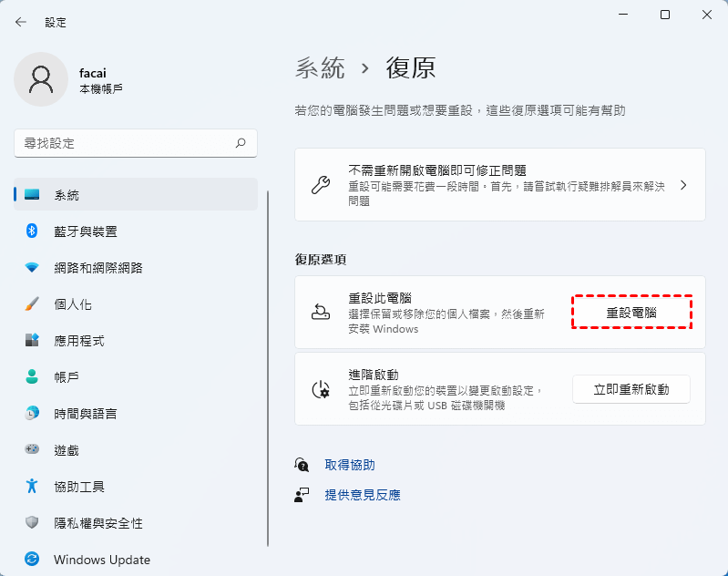Click the back arrow in title bar
Image resolution: width=728 pixels, height=576 pixels.
(x=21, y=22)
